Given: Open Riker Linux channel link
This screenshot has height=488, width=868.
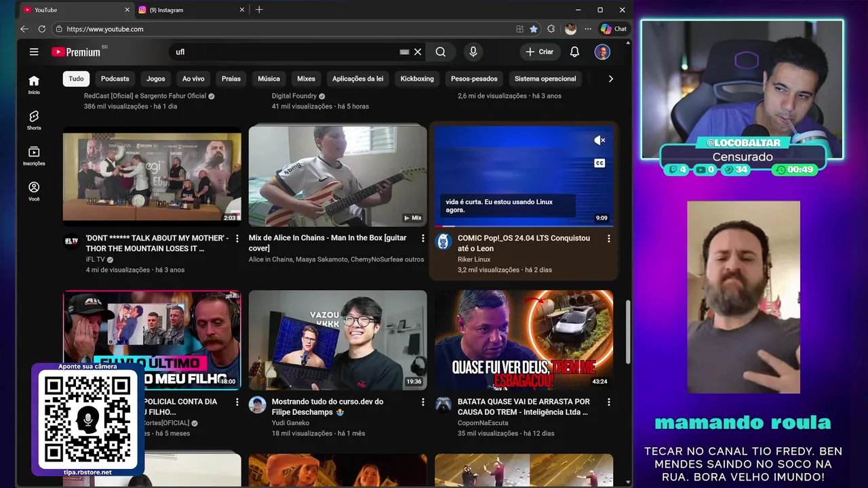Looking at the screenshot, I should pos(474,259).
